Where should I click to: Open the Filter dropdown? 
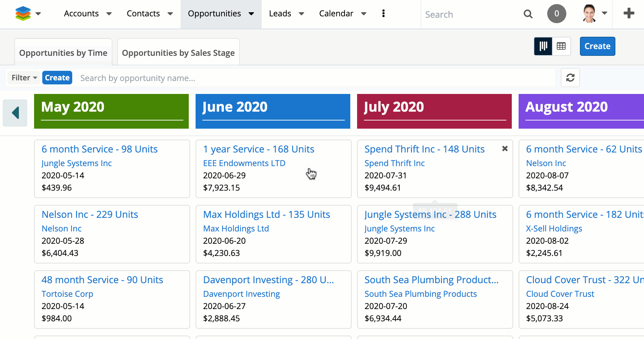pyautogui.click(x=24, y=78)
